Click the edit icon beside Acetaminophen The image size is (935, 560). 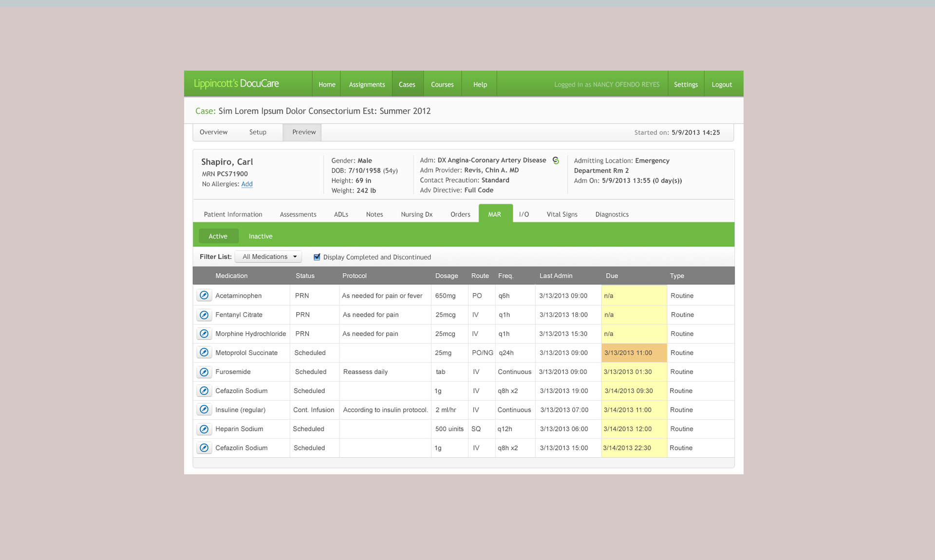(x=204, y=295)
